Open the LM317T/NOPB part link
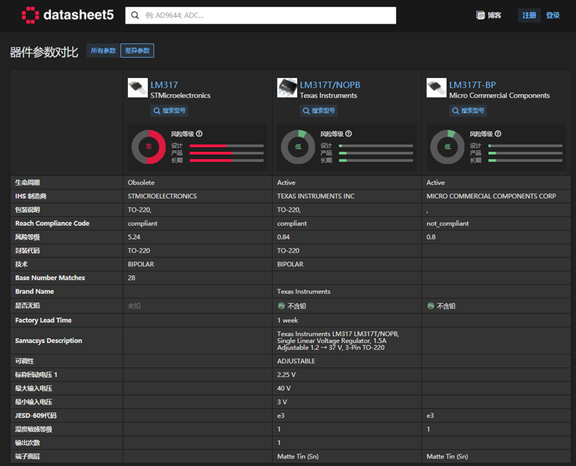 pos(330,85)
